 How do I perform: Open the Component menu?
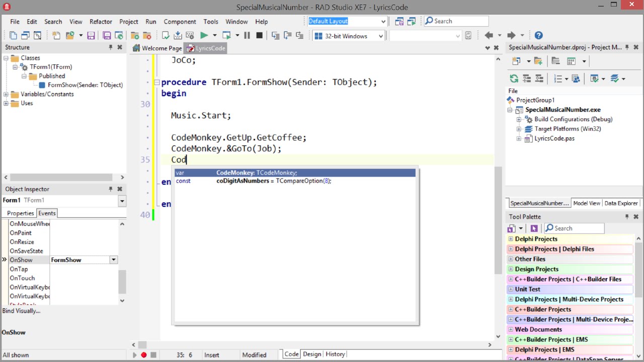click(180, 22)
